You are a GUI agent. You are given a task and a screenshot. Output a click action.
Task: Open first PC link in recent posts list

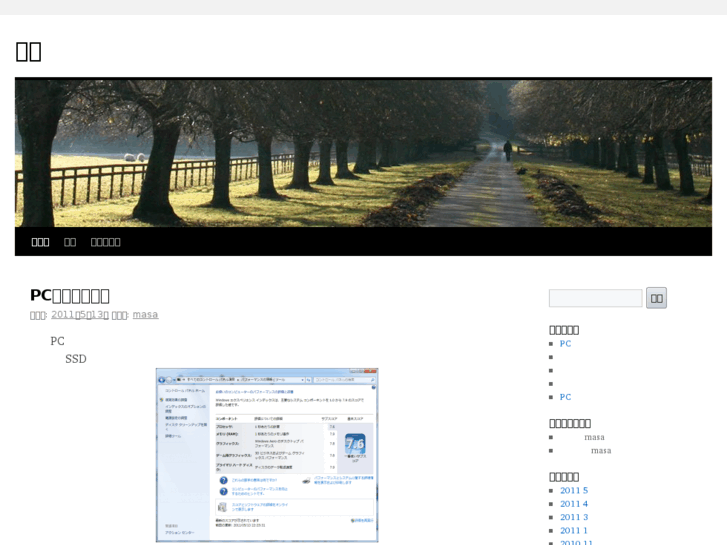point(565,344)
